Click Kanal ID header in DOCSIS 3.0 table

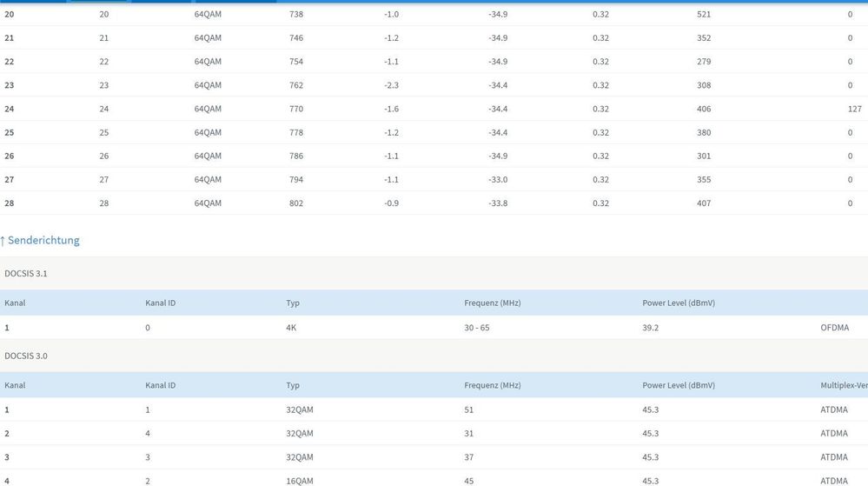tap(161, 385)
